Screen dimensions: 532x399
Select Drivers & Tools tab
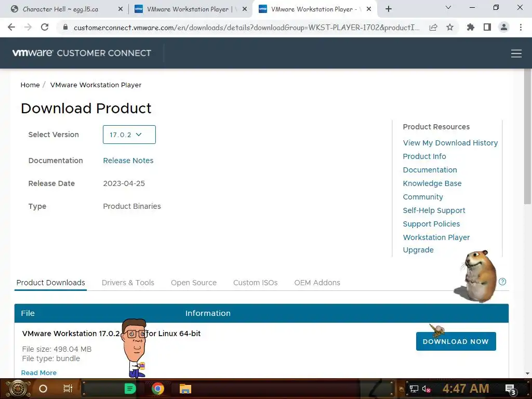[x=128, y=283]
